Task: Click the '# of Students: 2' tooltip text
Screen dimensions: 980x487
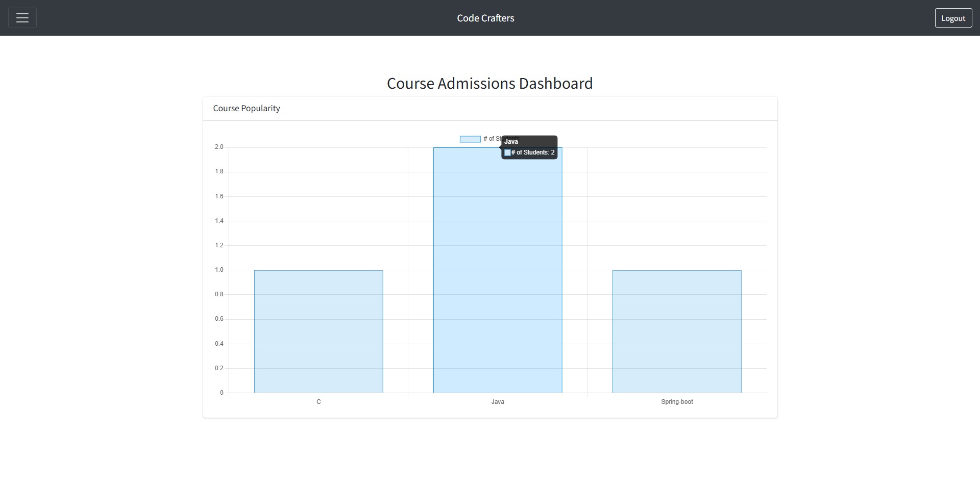Action: click(533, 152)
